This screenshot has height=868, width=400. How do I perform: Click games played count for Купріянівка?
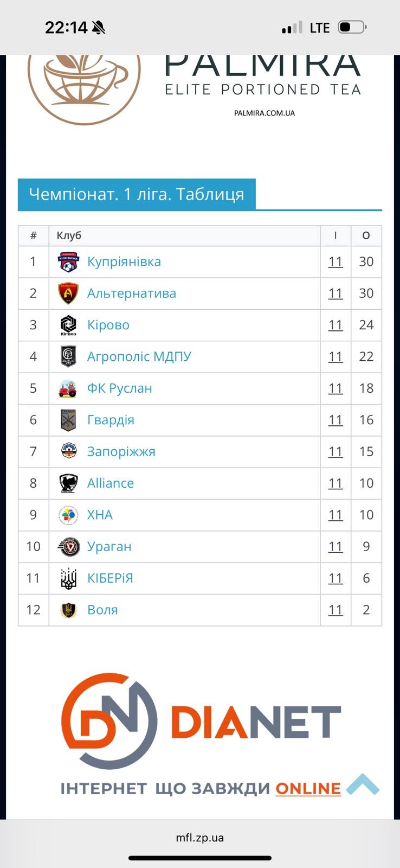[x=336, y=262]
